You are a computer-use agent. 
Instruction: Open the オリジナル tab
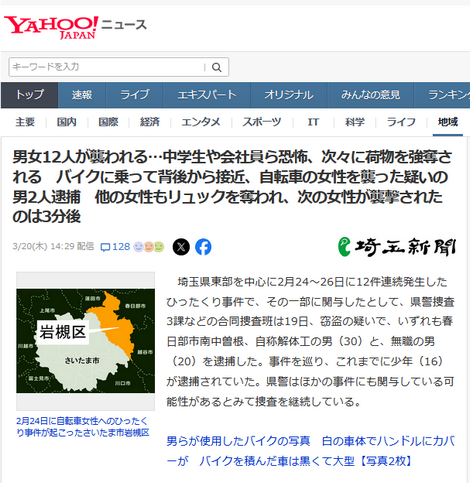289,95
